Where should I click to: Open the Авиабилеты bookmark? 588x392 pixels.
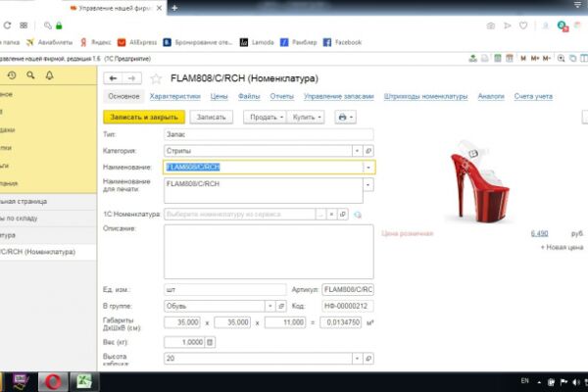click(x=49, y=42)
